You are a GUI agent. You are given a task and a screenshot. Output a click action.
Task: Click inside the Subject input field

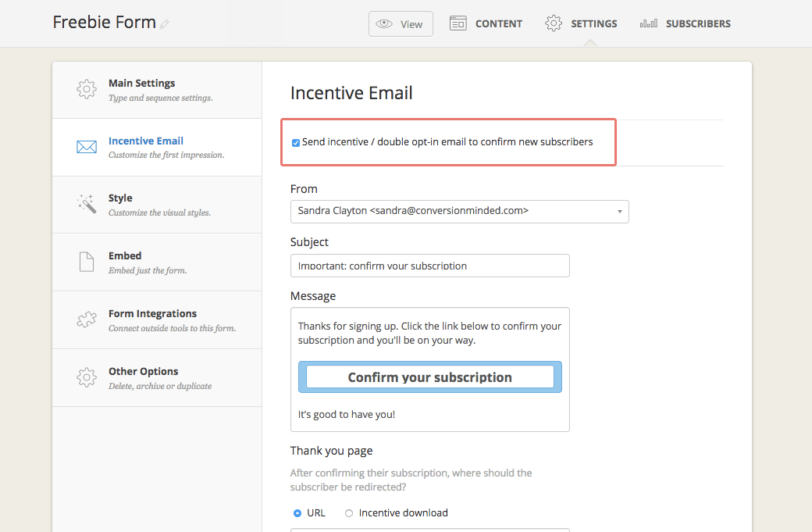[429, 266]
